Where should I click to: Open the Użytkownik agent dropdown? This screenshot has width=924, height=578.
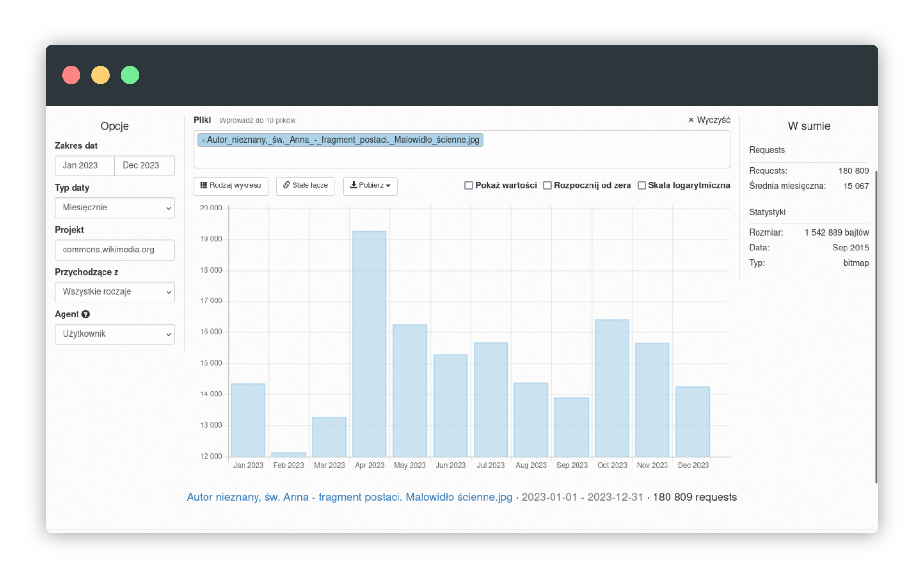point(115,334)
